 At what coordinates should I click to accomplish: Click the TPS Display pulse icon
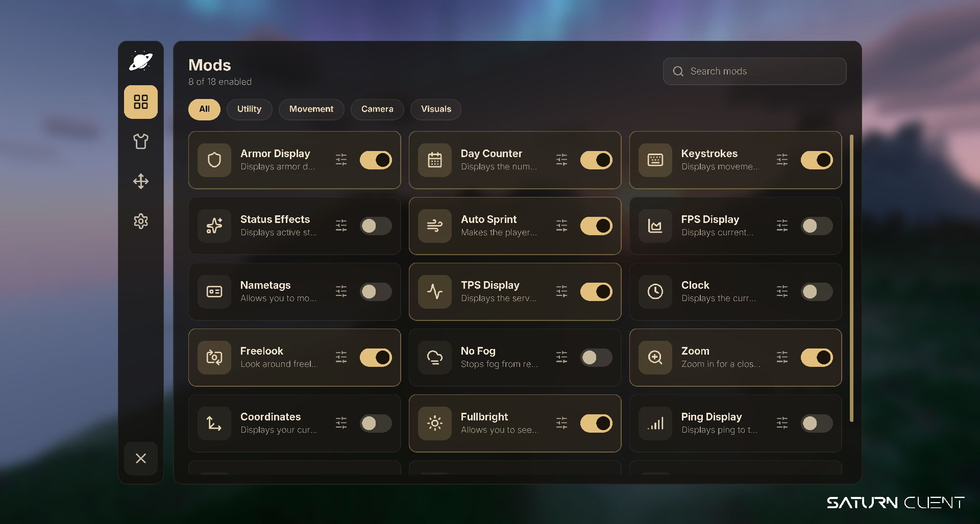pyautogui.click(x=435, y=292)
